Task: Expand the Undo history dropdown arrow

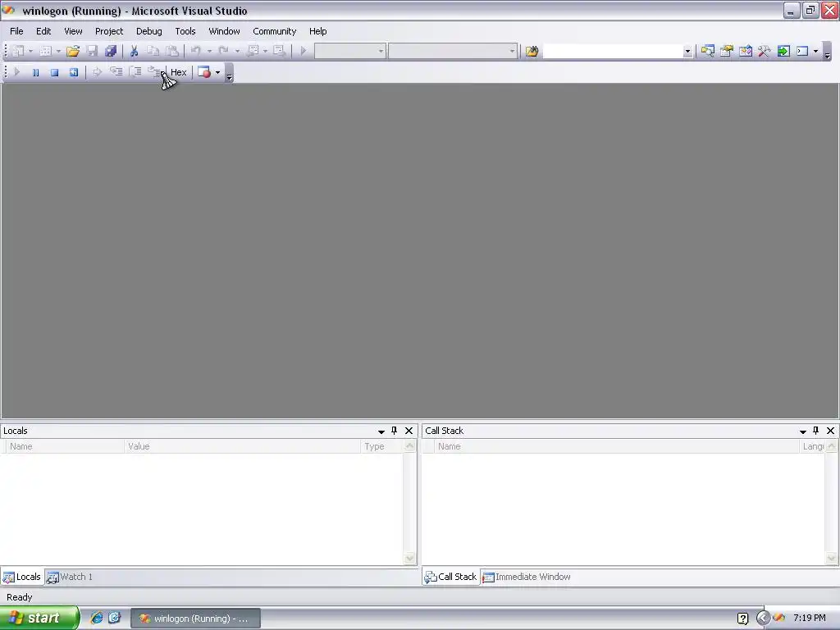Action: (x=209, y=51)
